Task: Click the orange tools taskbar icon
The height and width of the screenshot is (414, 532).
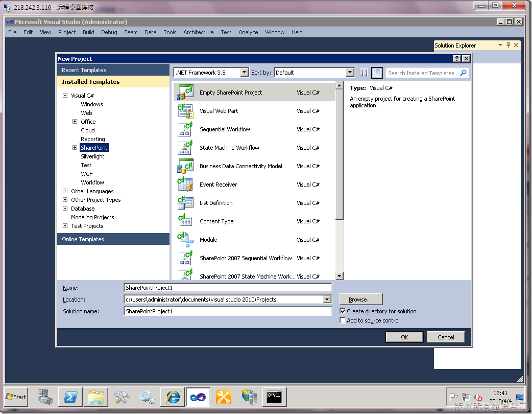Action: click(x=223, y=397)
